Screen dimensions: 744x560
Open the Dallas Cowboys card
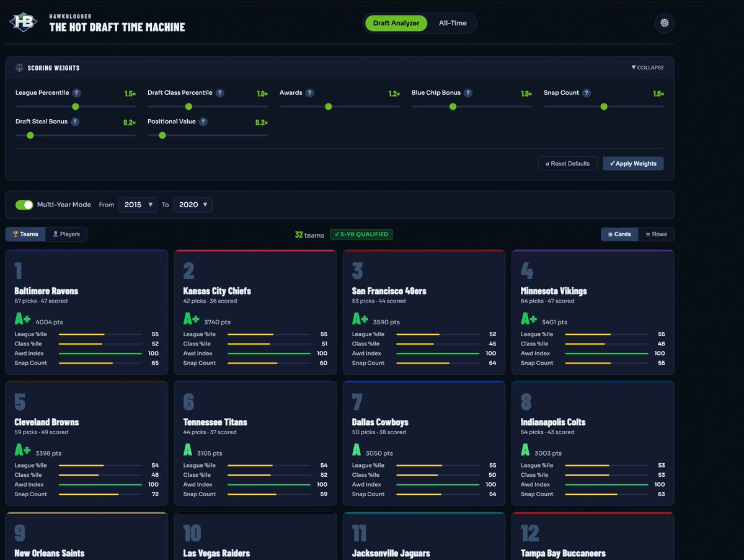click(x=424, y=443)
